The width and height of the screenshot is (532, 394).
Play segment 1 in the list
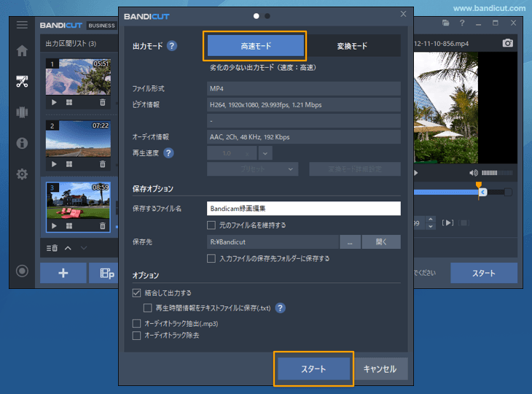54,102
